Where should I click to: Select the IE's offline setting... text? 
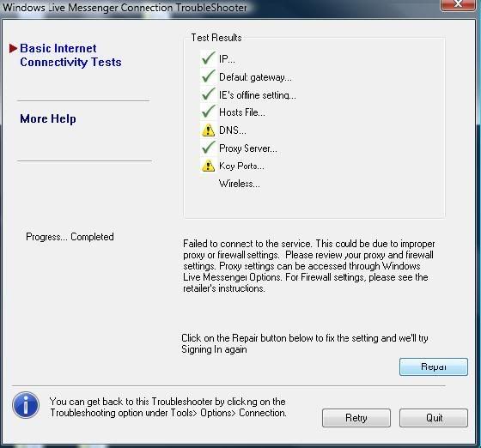258,95
